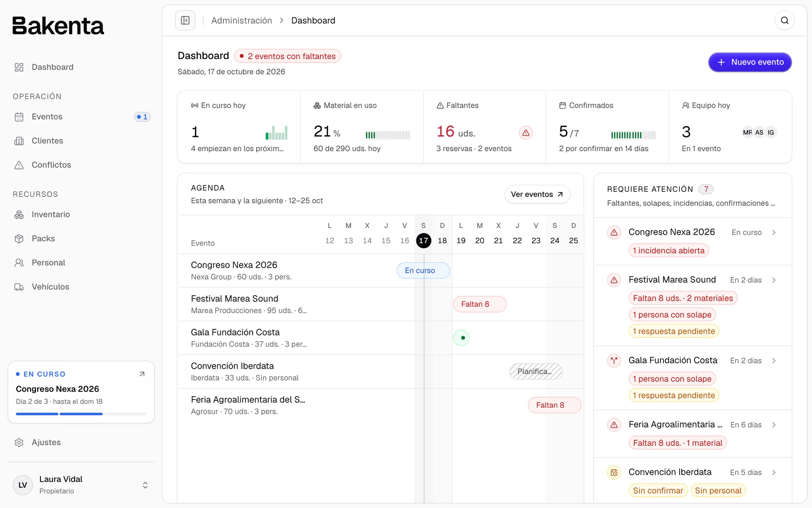Click the MR team avatar
This screenshot has width=812, height=508.
748,132
